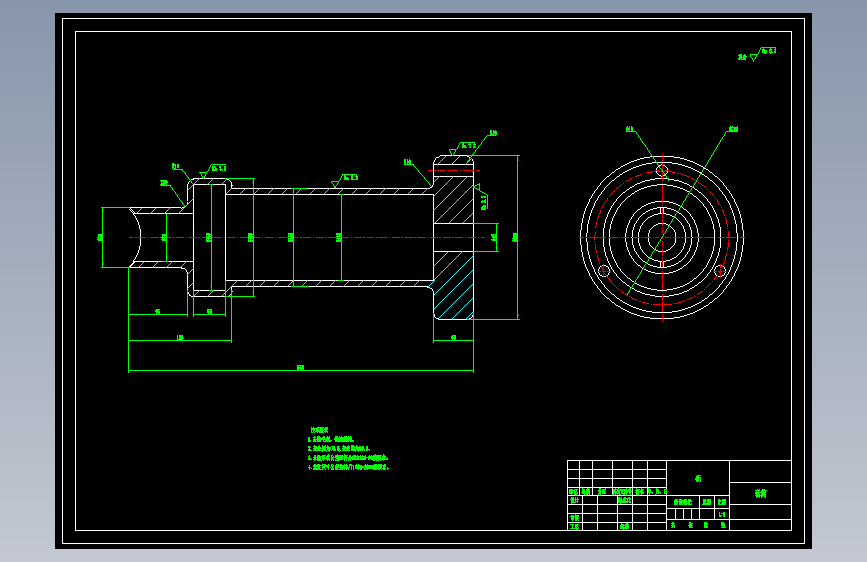The height and width of the screenshot is (562, 867).
Task: Select the lower-right bolt hole on red pitch circle
Action: tap(719, 270)
